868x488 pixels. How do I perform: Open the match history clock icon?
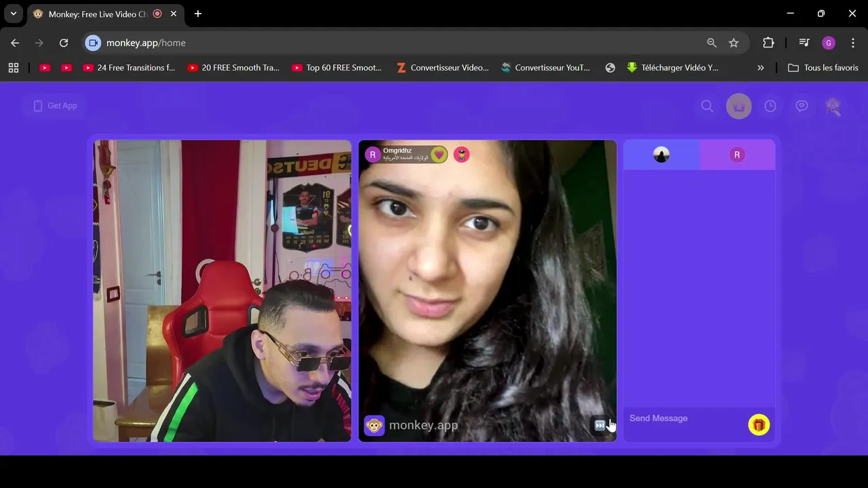coord(770,106)
